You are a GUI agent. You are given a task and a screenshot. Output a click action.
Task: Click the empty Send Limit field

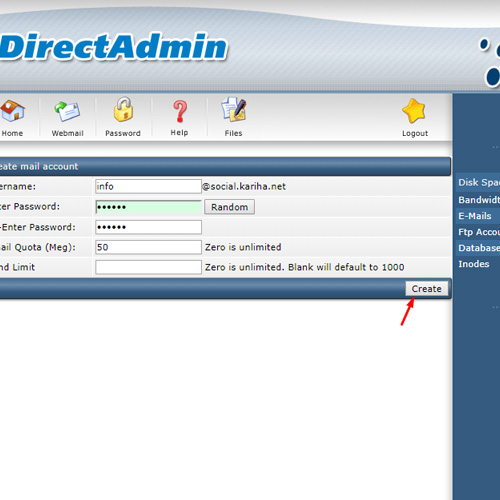(x=148, y=267)
